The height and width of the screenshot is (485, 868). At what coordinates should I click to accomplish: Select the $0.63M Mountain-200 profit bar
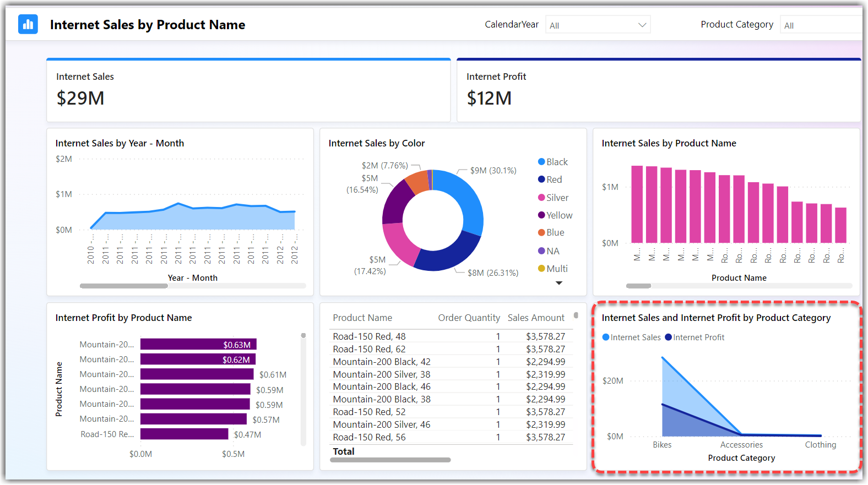[198, 345]
